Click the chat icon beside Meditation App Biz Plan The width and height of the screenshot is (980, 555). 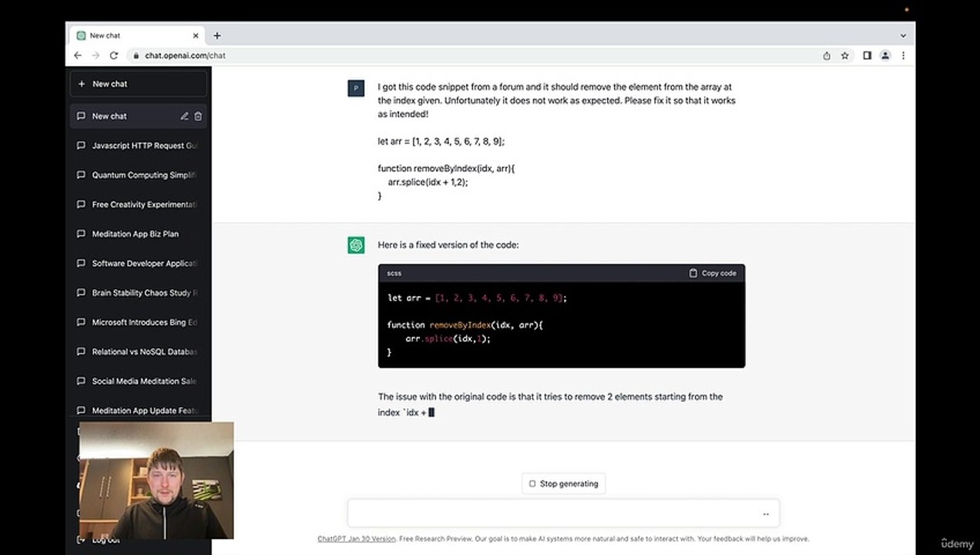click(81, 234)
